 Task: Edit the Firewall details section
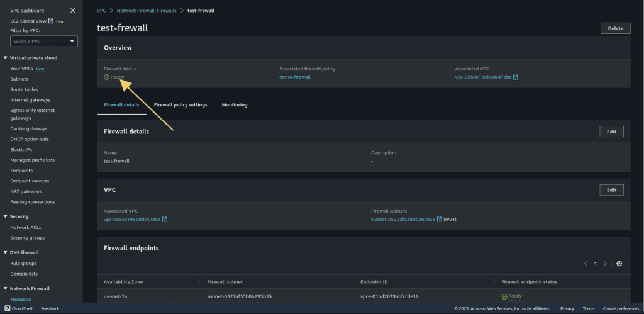click(611, 132)
